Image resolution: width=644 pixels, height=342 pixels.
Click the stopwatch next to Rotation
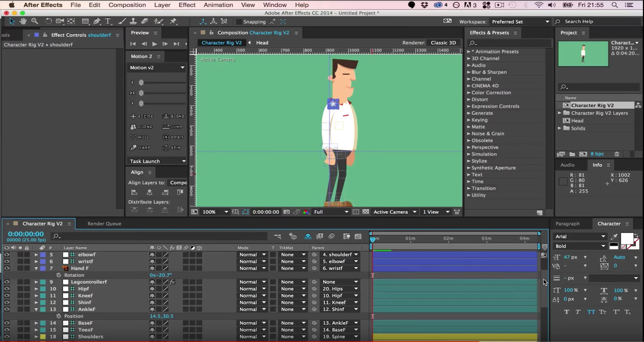point(58,275)
